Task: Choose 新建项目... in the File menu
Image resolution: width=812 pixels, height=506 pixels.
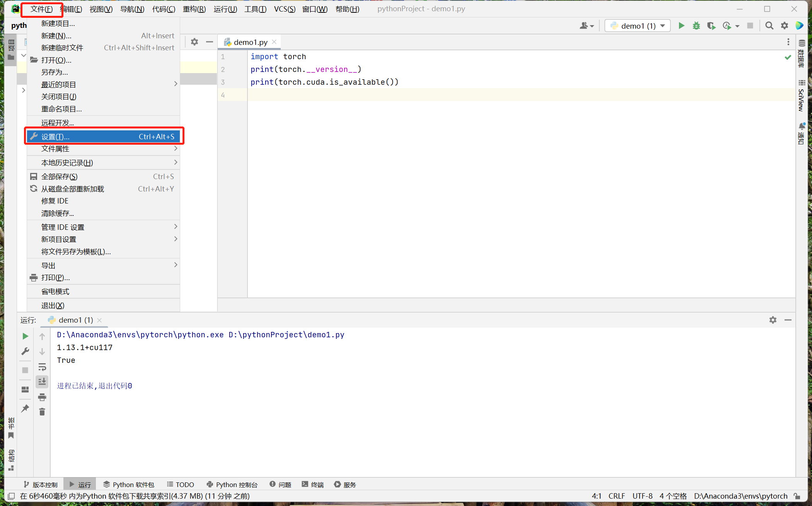Action: tap(104, 24)
